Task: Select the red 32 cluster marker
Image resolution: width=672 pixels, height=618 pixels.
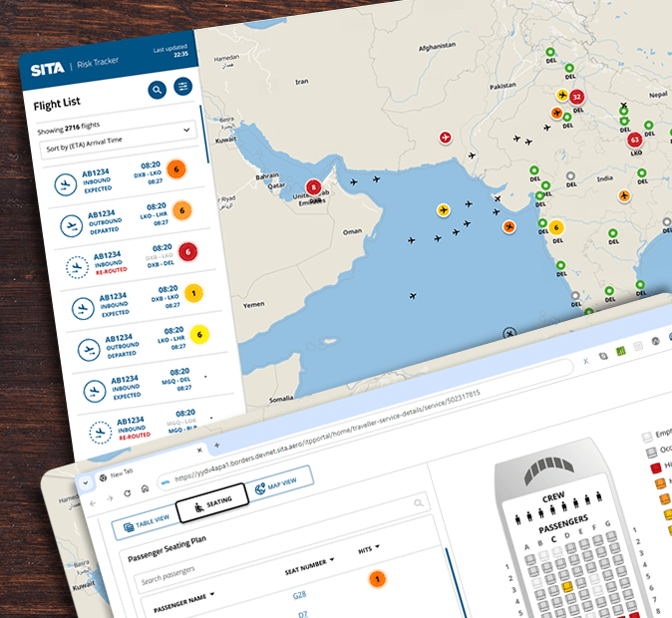Action: tap(576, 98)
